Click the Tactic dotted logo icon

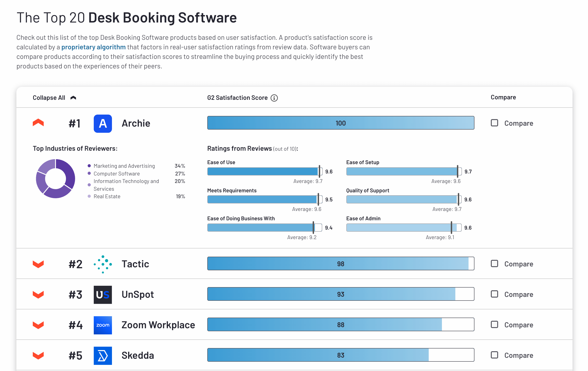click(x=103, y=264)
